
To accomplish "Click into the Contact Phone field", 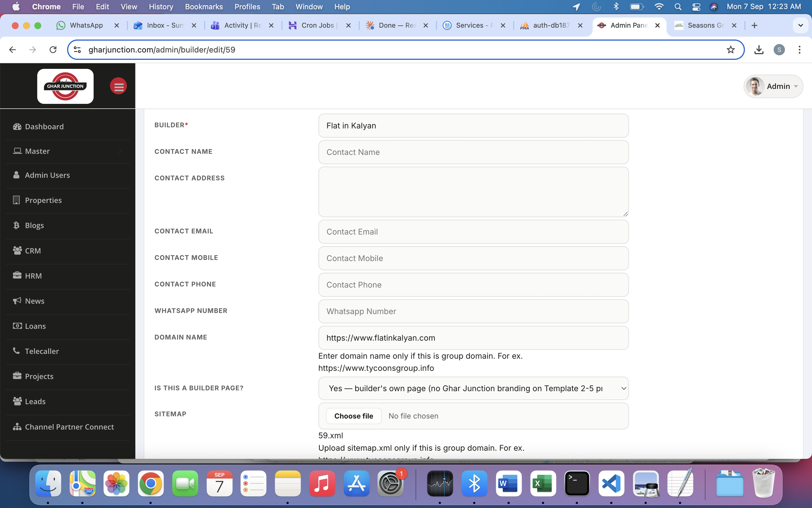I will pyautogui.click(x=473, y=285).
